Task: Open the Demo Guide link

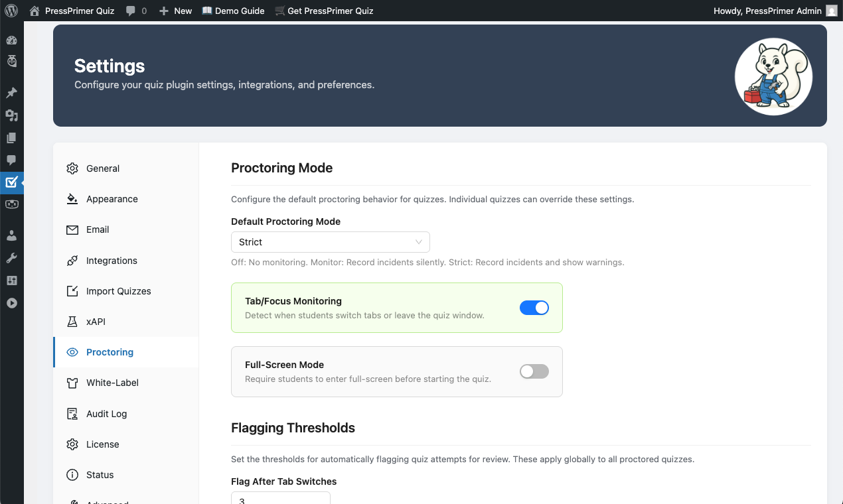Action: click(233, 11)
